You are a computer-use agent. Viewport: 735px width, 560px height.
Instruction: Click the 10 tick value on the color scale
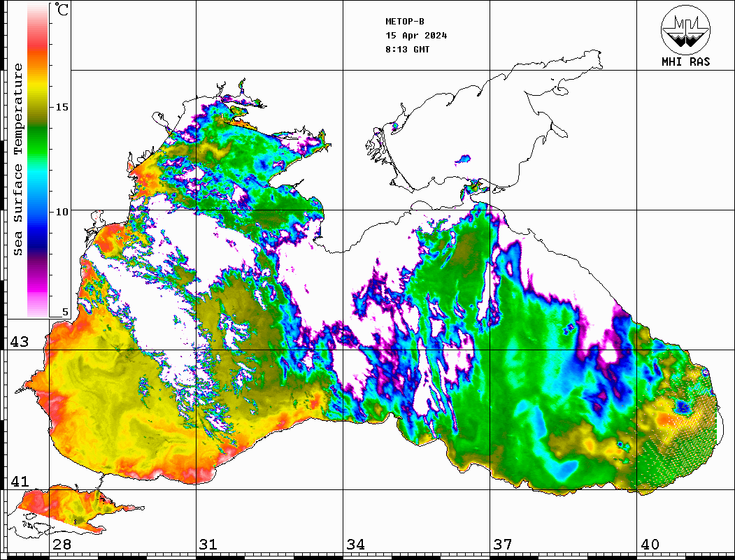(62, 212)
